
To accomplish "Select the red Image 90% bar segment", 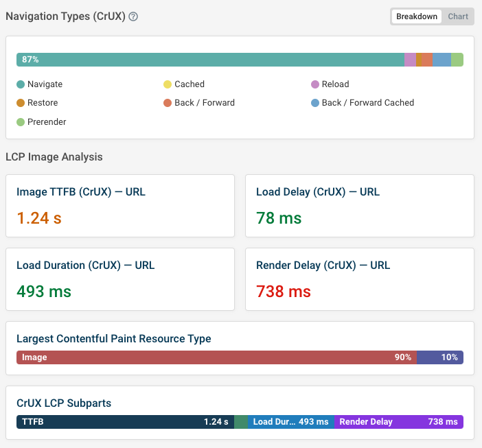I will tap(217, 357).
